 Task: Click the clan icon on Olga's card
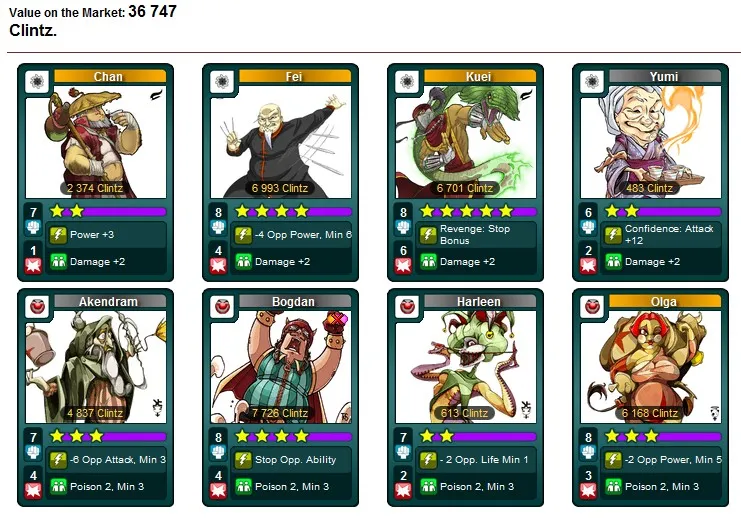tap(592, 306)
